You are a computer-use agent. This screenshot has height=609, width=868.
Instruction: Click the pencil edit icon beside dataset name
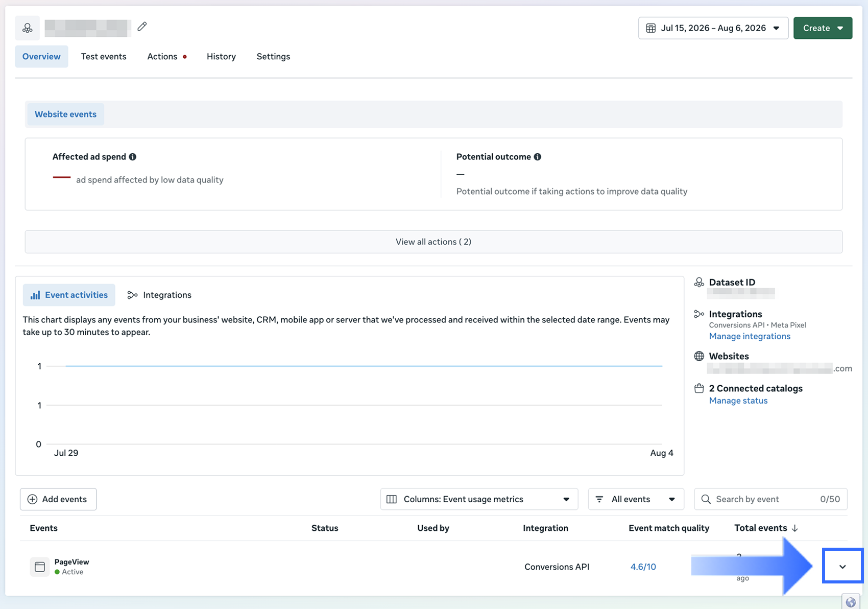coord(142,27)
